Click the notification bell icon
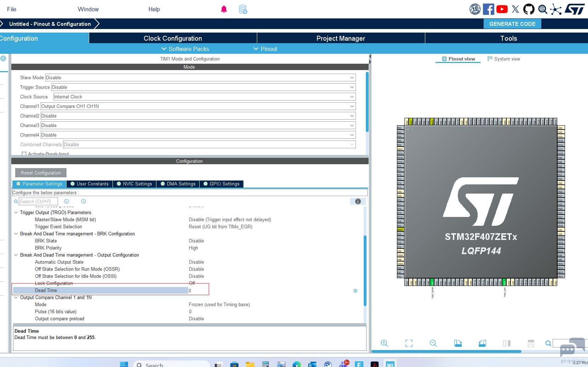The height and width of the screenshot is (367, 588). [224, 9]
